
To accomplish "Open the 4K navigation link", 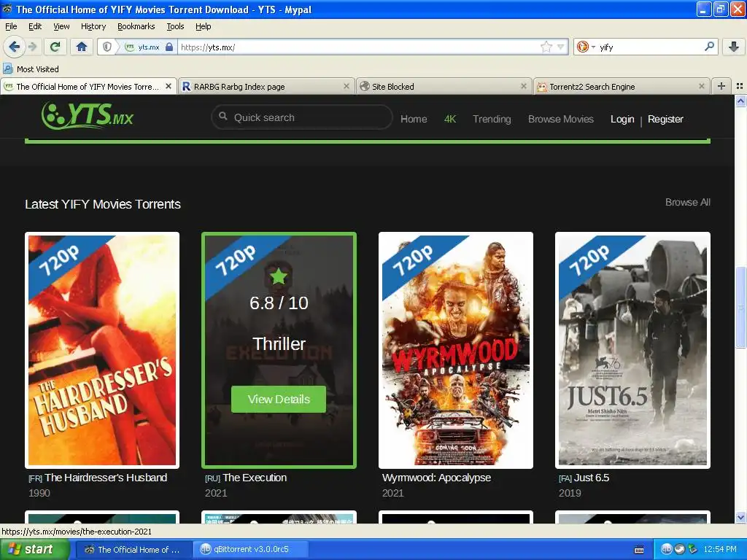I will (450, 119).
